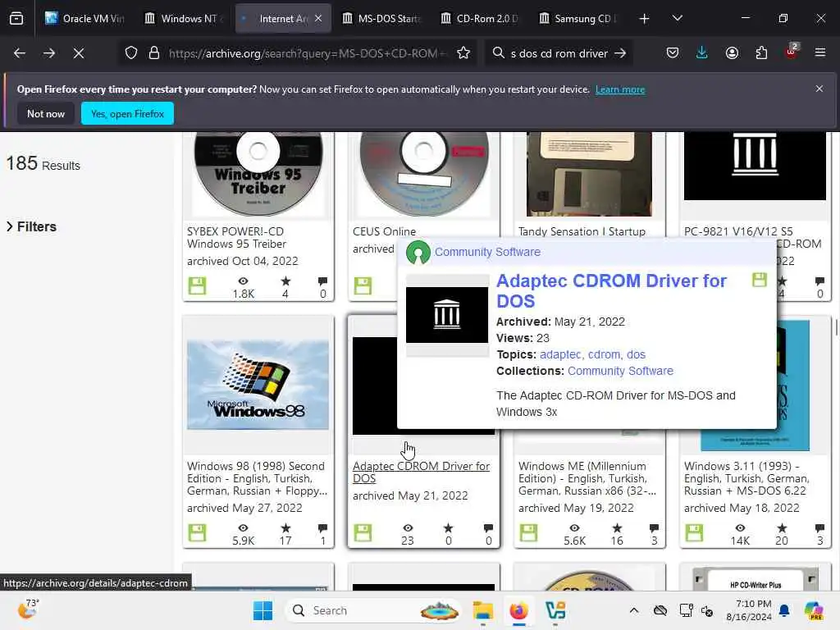Open Windows 3.11 (1993) item title
The image size is (840, 630).
746,478
